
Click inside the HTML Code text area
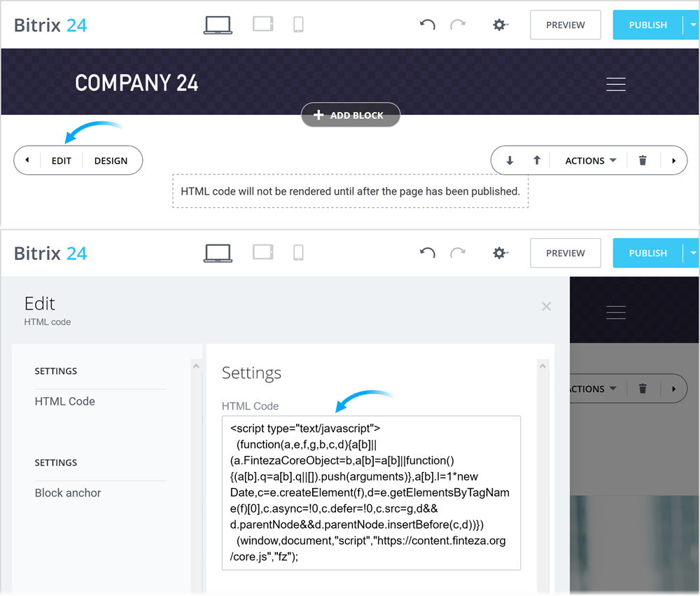(x=371, y=493)
